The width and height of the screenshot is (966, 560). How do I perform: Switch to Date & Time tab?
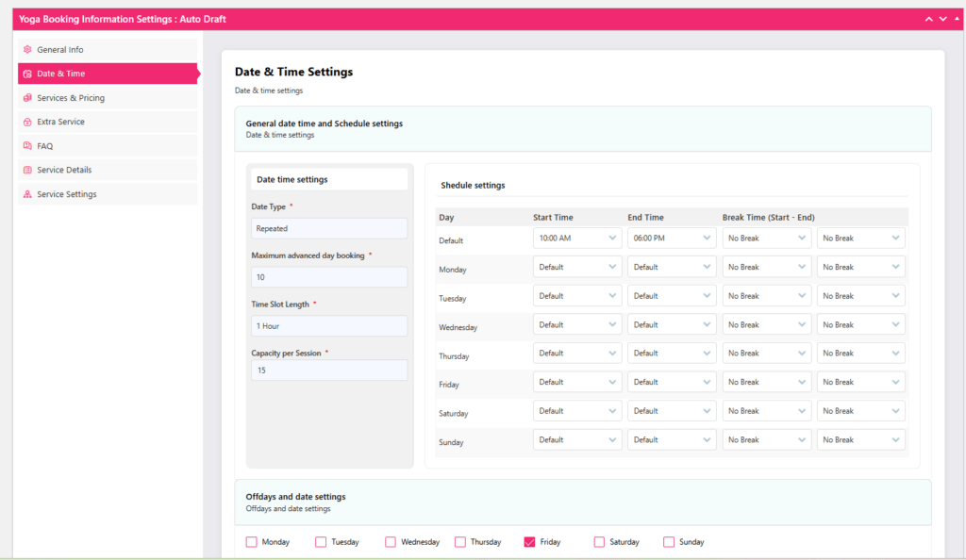(x=108, y=74)
